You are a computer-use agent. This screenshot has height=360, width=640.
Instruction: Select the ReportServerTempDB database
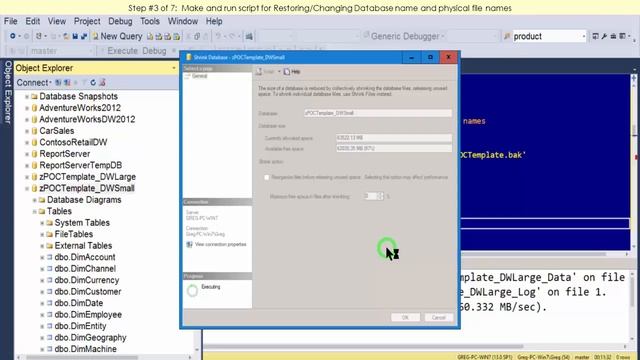pyautogui.click(x=80, y=165)
